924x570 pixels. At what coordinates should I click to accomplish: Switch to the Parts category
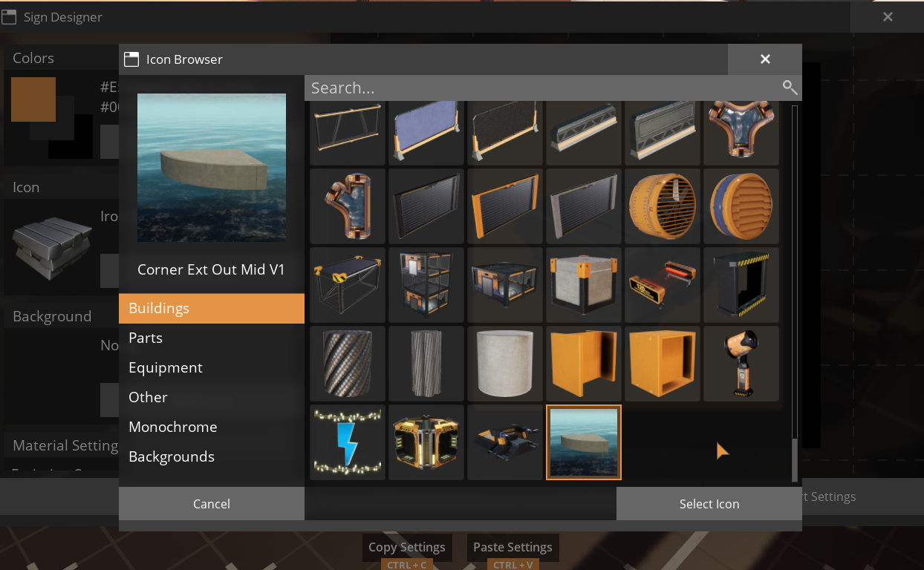(212, 338)
